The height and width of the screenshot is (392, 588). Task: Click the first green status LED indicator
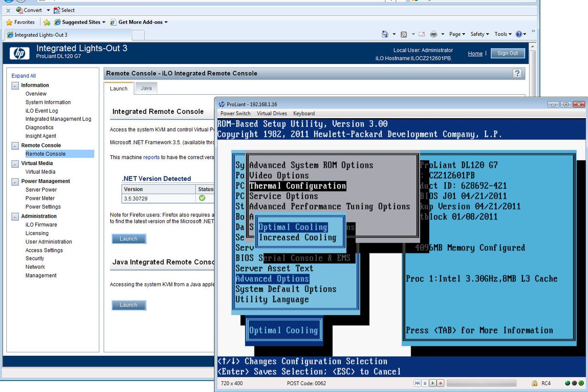pyautogui.click(x=568, y=383)
